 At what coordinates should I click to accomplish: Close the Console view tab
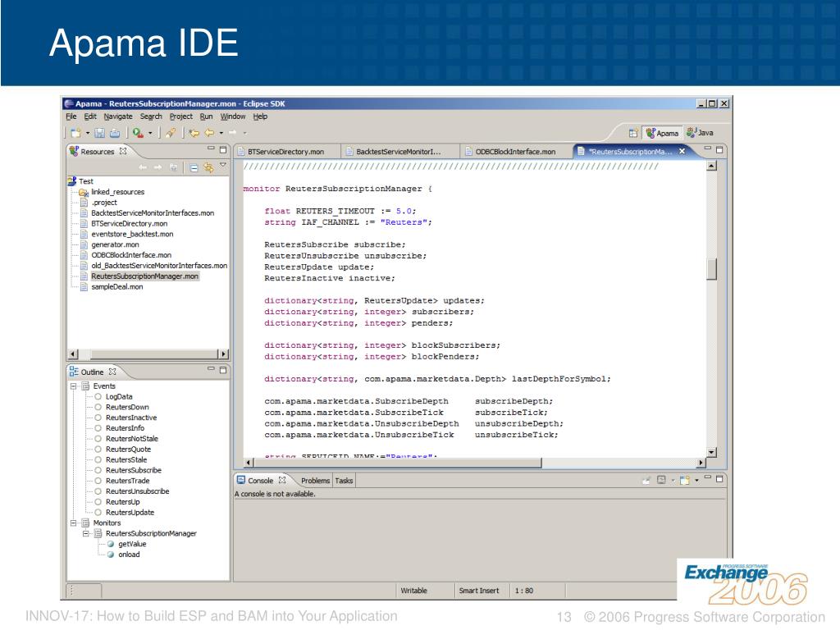point(282,480)
